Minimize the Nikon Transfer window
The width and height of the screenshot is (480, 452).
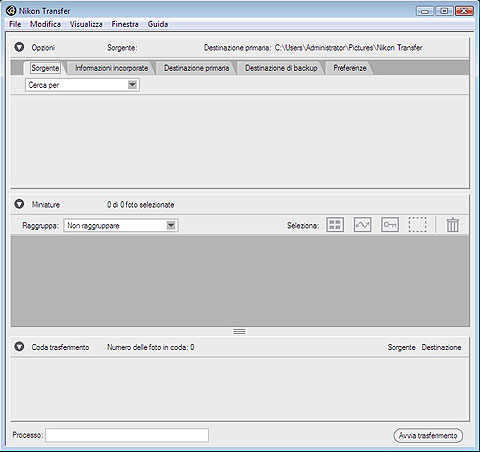pos(425,11)
